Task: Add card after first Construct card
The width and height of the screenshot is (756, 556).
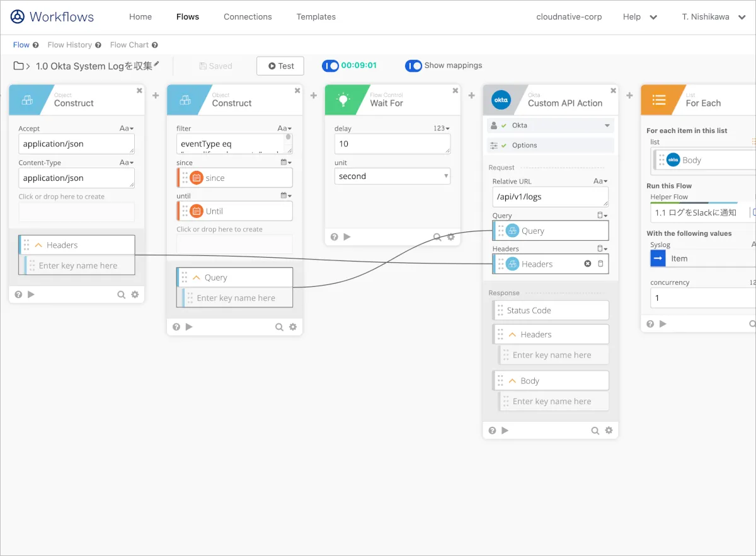Action: tap(156, 95)
